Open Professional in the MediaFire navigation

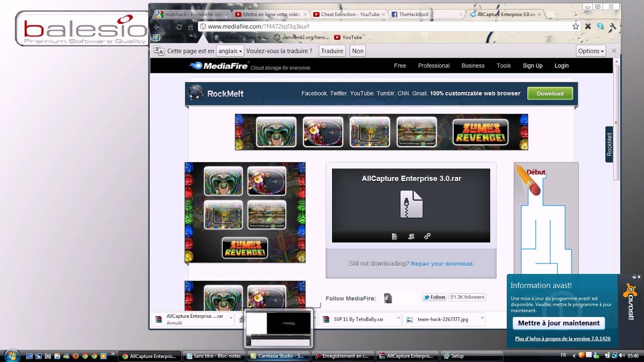click(x=434, y=66)
